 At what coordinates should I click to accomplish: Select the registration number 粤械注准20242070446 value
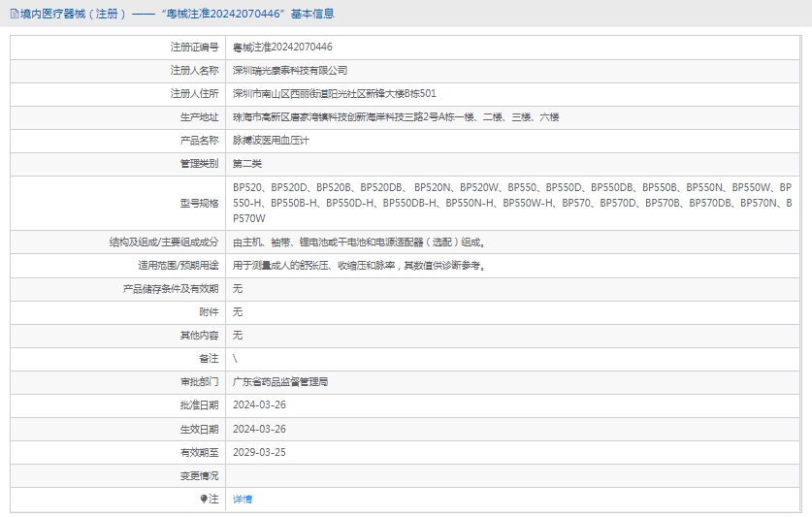(282, 47)
